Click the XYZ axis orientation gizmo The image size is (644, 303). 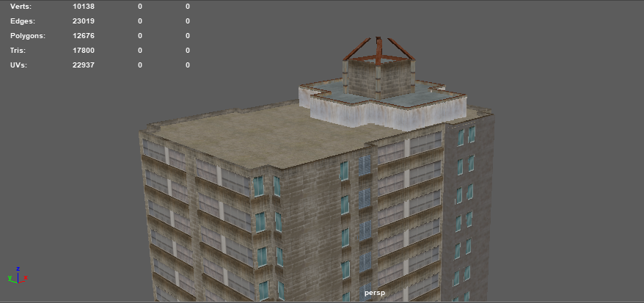click(18, 276)
